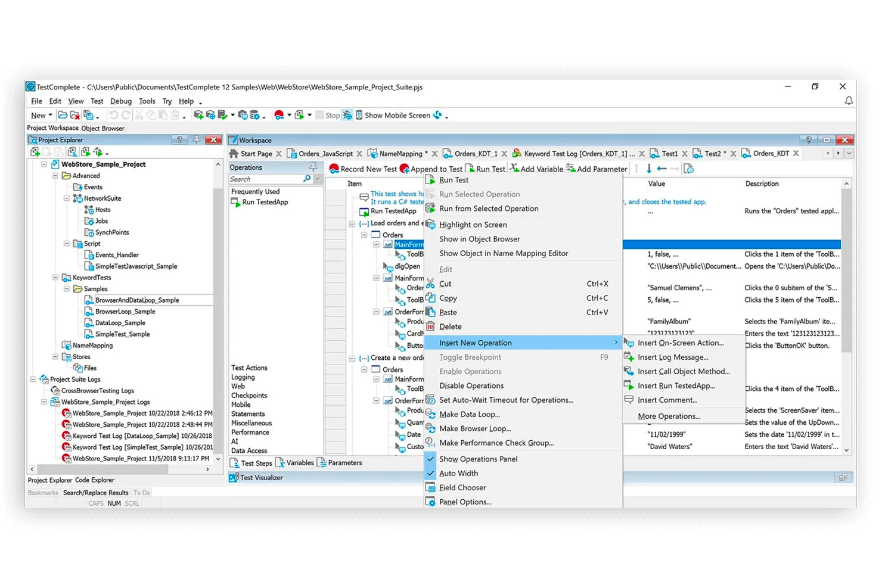Click Add Variable button

point(536,169)
